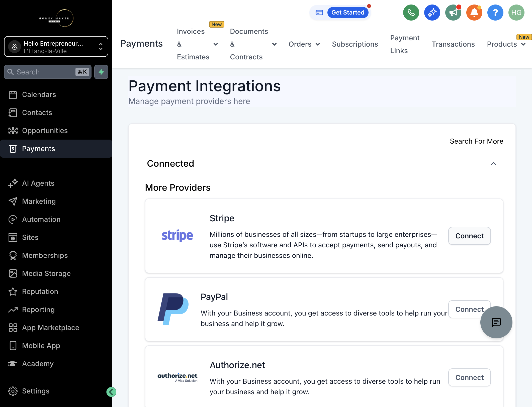Open Media Storage in the sidebar

tap(56, 273)
